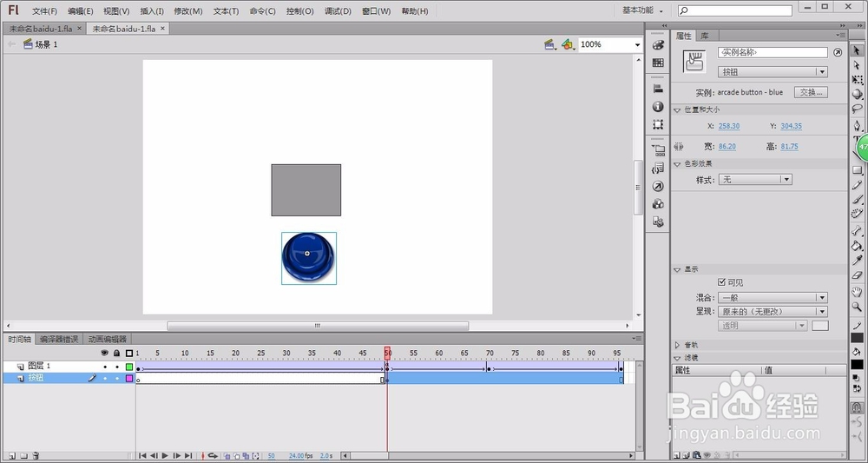Viewport: 868px width, 463px height.
Task: Select the Free Transform tool
Action: tap(857, 80)
